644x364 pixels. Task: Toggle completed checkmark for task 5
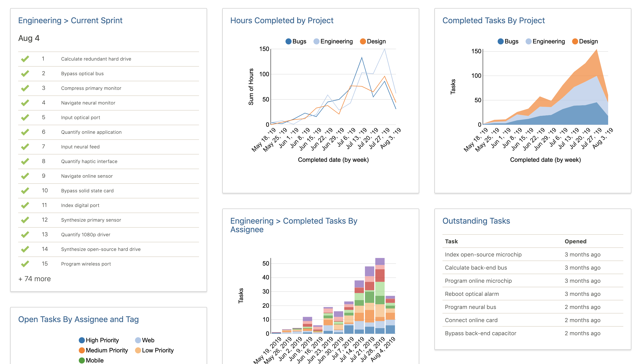tap(25, 117)
